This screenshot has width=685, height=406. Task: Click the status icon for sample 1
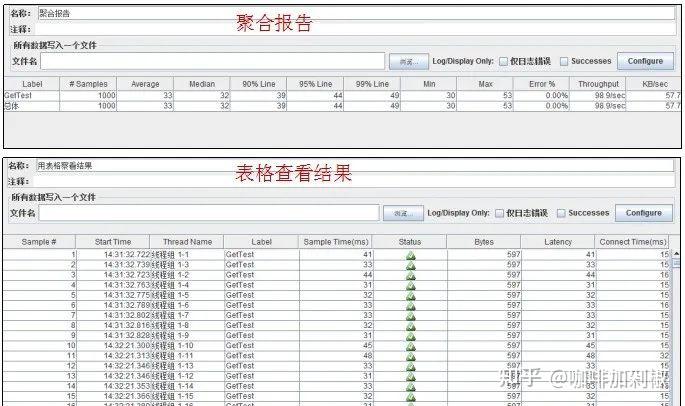coord(411,255)
